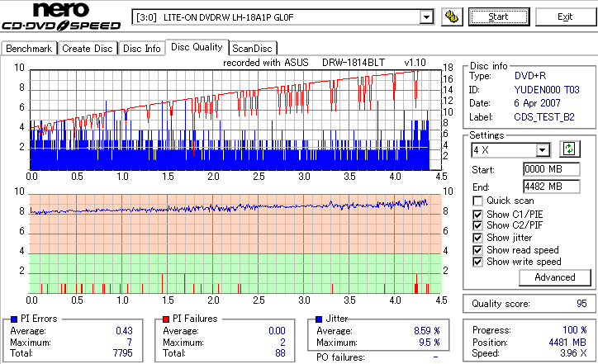The height and width of the screenshot is (364, 598).
Task: Click the drive options tools icon
Action: [452, 17]
